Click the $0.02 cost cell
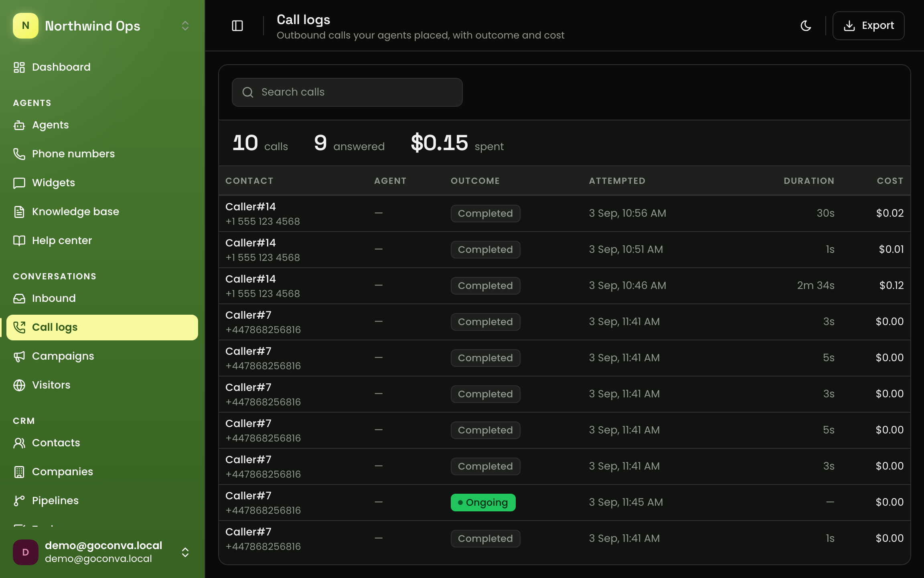924x578 pixels. pos(890,213)
